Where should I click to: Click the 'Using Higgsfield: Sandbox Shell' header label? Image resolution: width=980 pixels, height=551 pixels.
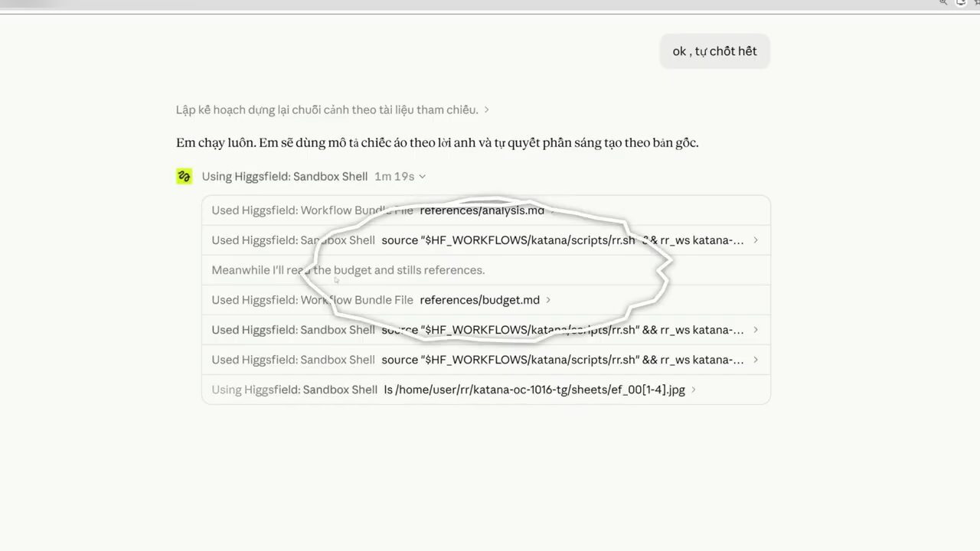[x=285, y=177]
